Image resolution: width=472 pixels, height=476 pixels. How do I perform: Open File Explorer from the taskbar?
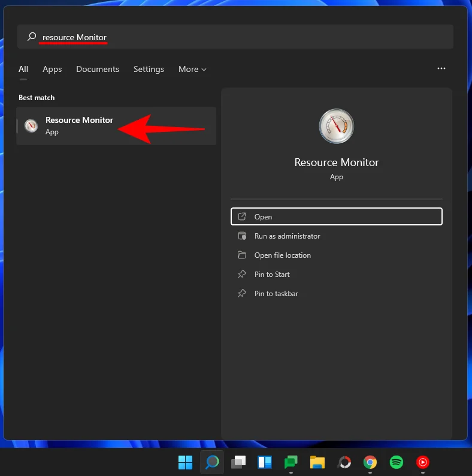click(317, 462)
